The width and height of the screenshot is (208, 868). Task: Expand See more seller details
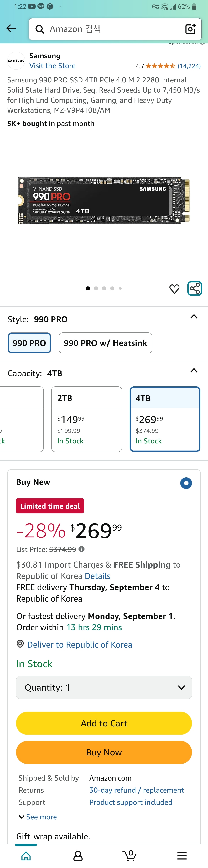[38, 817]
